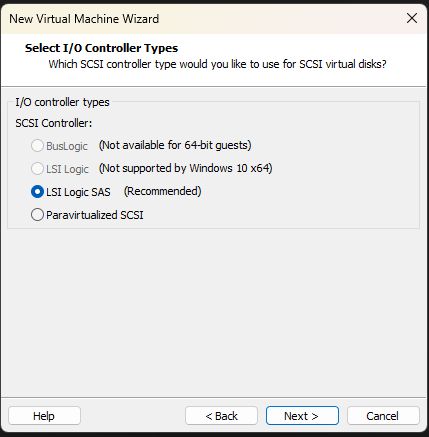The height and width of the screenshot is (437, 429).
Task: Cancel the virtual machine wizard
Action: pos(383,416)
